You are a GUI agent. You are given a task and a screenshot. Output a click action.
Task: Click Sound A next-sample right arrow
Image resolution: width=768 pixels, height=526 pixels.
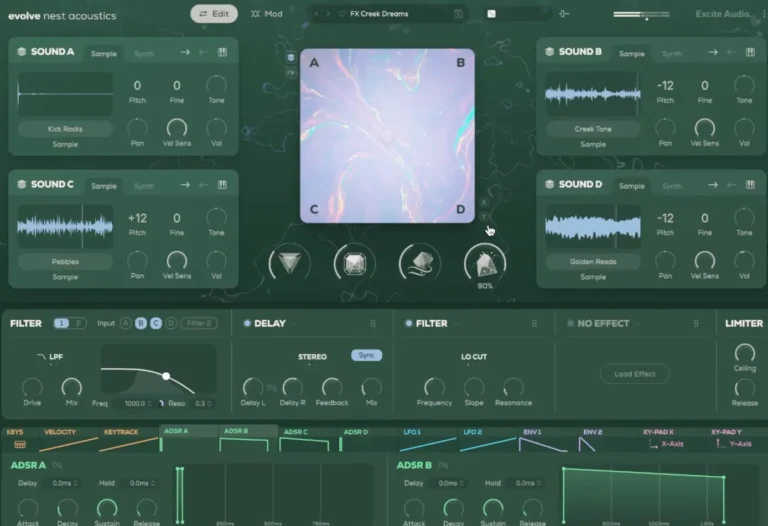point(185,52)
